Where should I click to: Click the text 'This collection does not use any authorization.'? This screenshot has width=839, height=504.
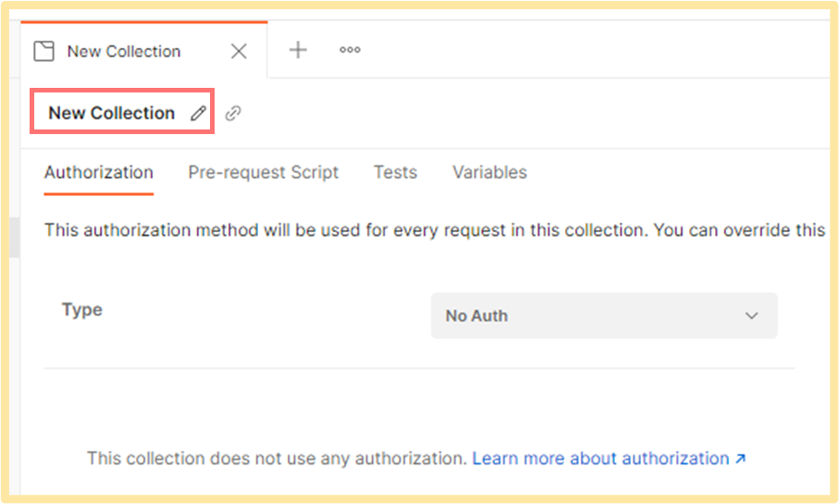[x=278, y=459]
